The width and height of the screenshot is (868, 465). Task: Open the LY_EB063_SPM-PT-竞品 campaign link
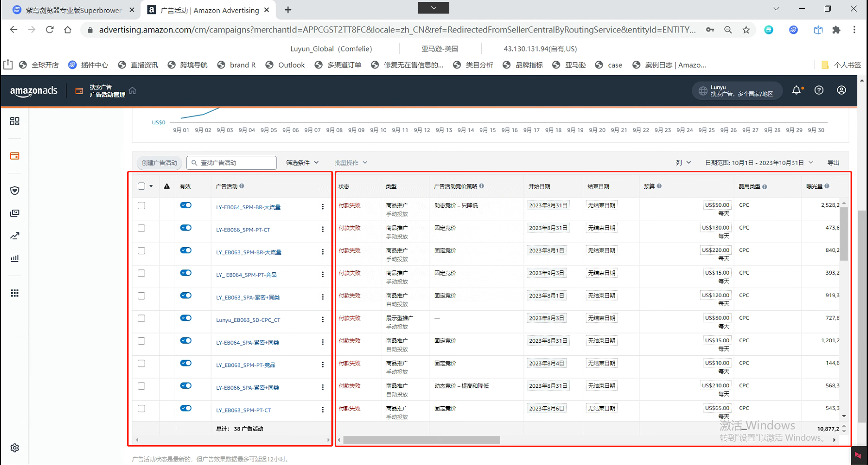246,365
